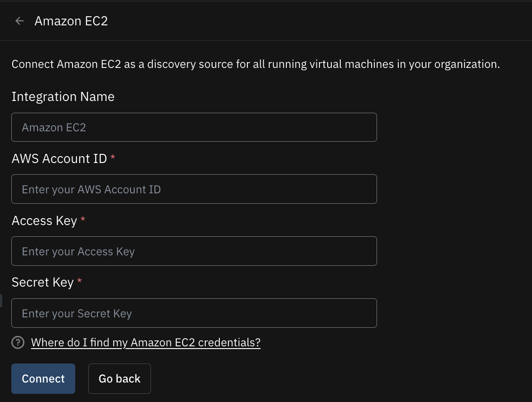Click the 'Connect Amazon EC2 as a discovery source' description

(256, 64)
